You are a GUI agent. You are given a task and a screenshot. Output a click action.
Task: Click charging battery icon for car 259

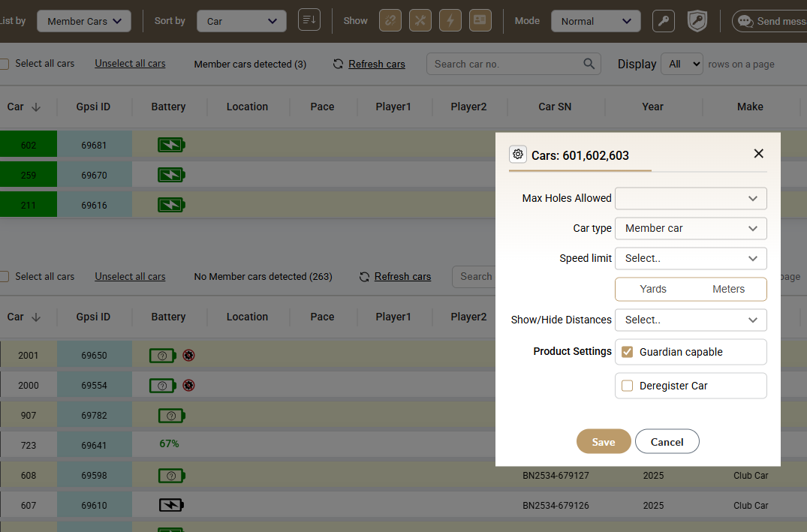tap(171, 175)
